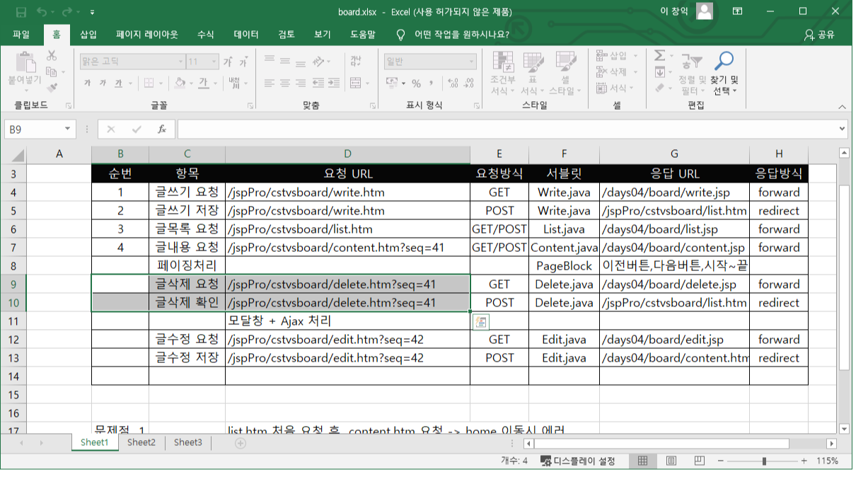The image size is (868, 484).
Task: Click the decrease decimal icon
Action: [468, 83]
